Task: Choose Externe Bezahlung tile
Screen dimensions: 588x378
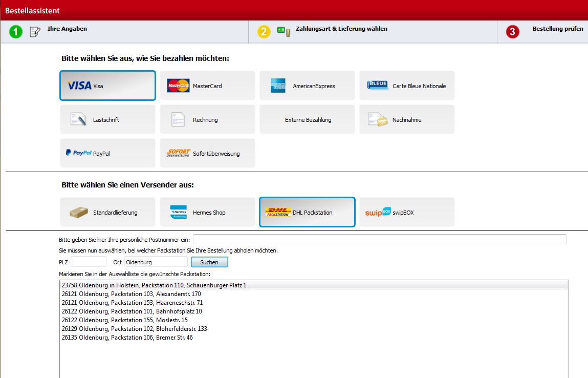Action: tap(307, 119)
